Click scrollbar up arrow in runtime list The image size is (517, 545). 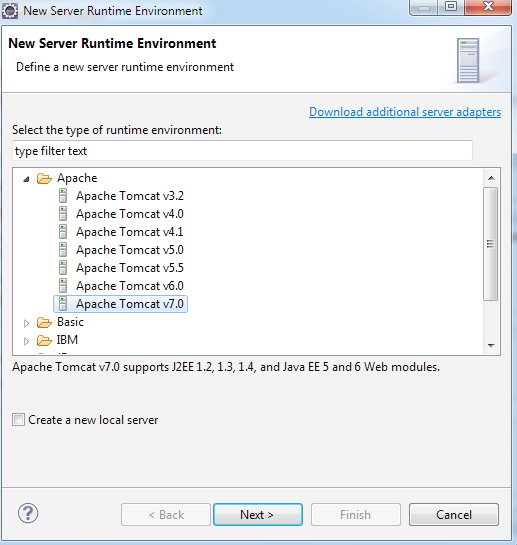coord(491,178)
